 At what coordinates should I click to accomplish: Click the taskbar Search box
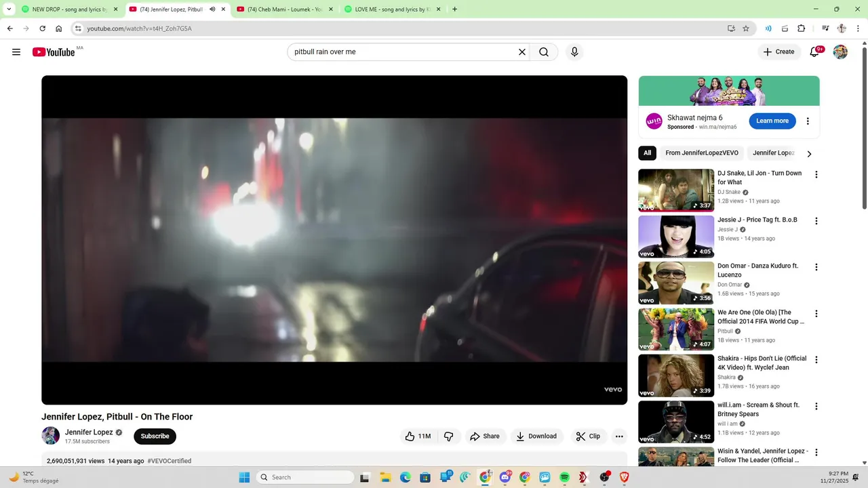coord(305,477)
